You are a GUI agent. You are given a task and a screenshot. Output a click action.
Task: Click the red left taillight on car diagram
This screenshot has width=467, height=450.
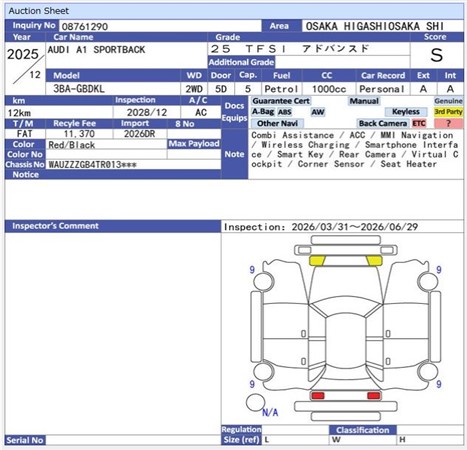click(x=317, y=396)
